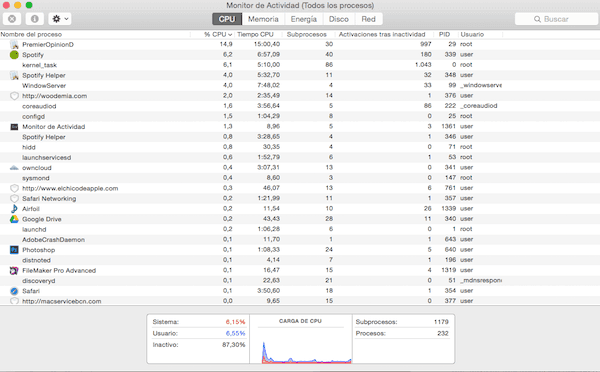Click the green zoom window button
This screenshot has width=600, height=372.
click(29, 5)
